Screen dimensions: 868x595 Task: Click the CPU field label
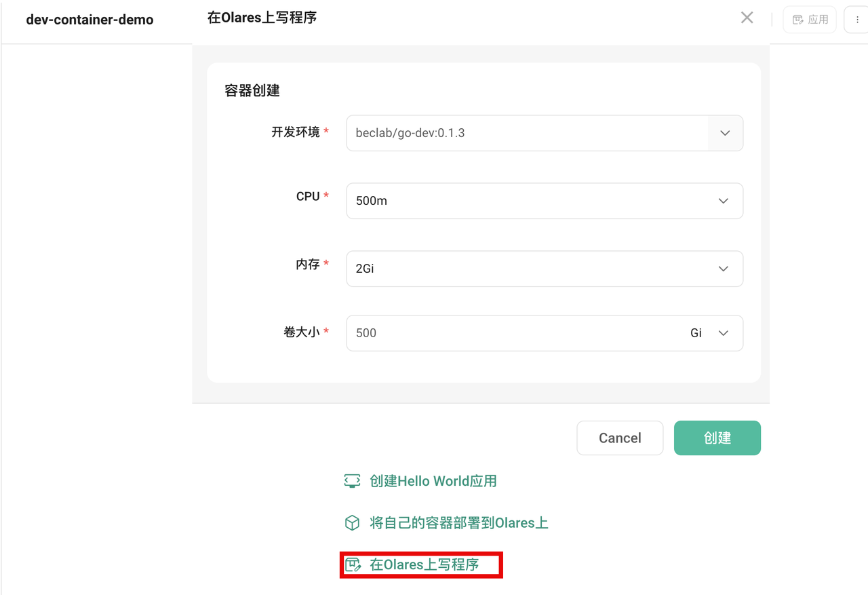coord(308,196)
